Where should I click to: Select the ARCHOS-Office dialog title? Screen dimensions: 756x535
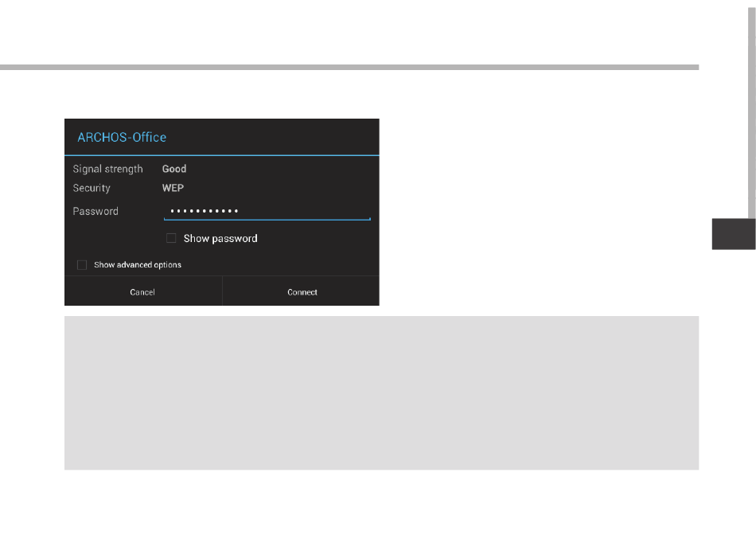click(x=122, y=138)
